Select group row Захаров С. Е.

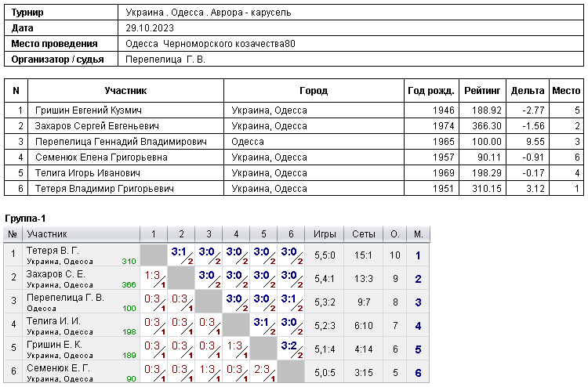pyautogui.click(x=216, y=278)
